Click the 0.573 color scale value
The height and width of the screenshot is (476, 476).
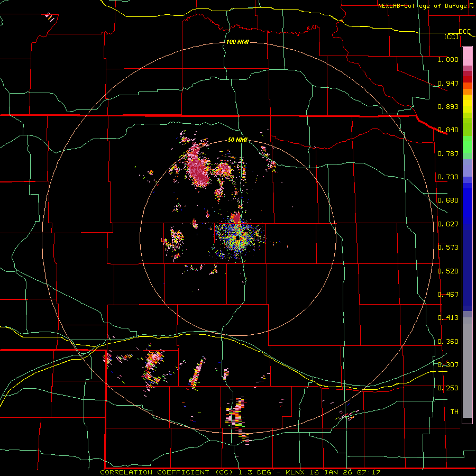[448, 248]
